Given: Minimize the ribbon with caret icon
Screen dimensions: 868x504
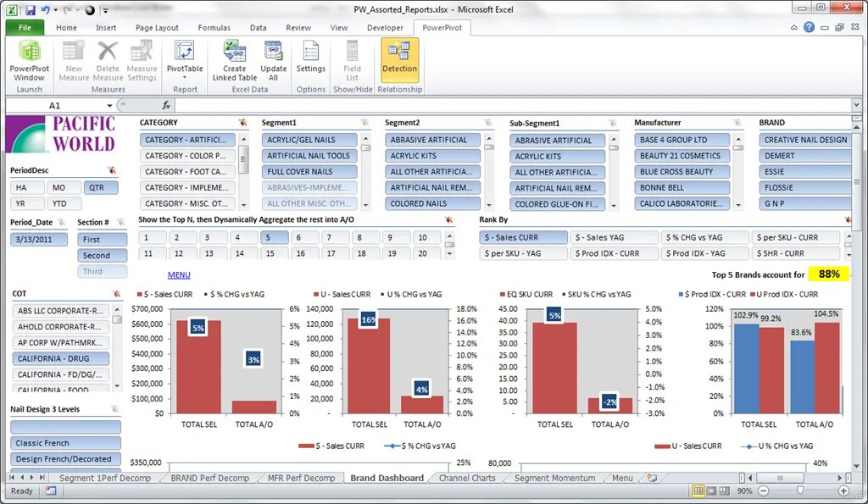Looking at the screenshot, I should coord(793,27).
